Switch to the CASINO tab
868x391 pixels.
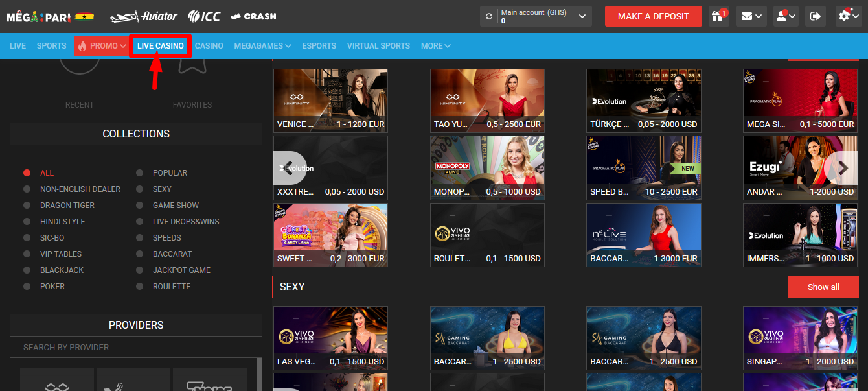pyautogui.click(x=209, y=45)
